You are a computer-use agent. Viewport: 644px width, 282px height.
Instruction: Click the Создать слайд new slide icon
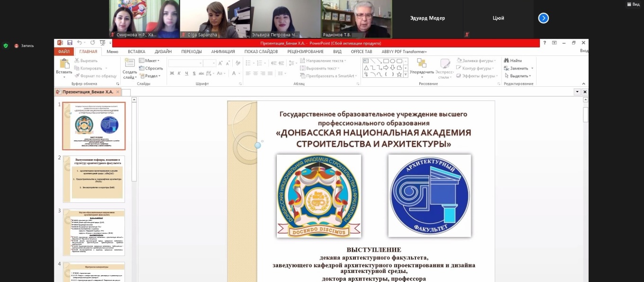[x=129, y=64]
